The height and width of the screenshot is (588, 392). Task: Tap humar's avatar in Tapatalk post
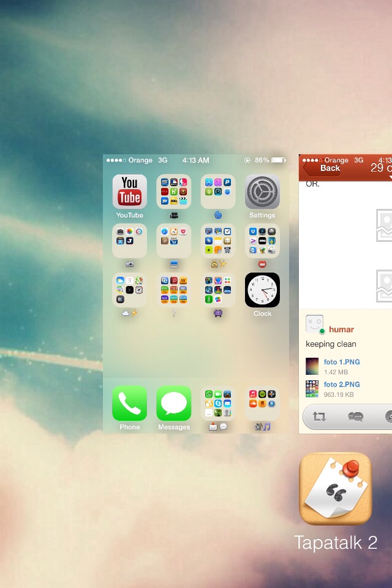[x=315, y=324]
